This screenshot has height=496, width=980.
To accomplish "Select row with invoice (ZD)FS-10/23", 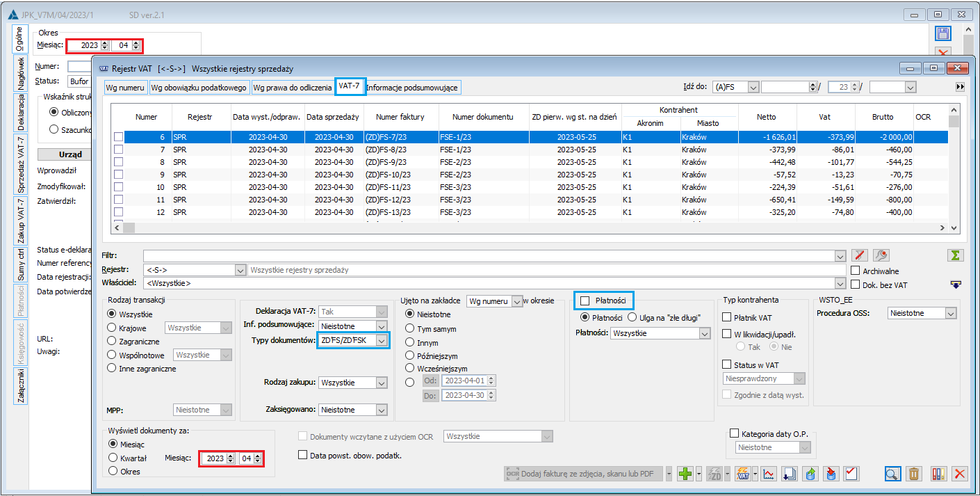I will coord(530,175).
